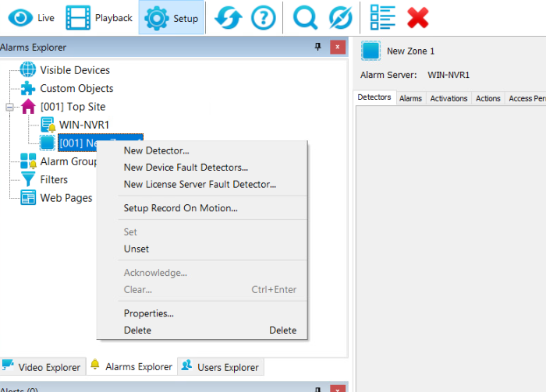Open the Detectors tab
The image size is (546, 392).
374,97
